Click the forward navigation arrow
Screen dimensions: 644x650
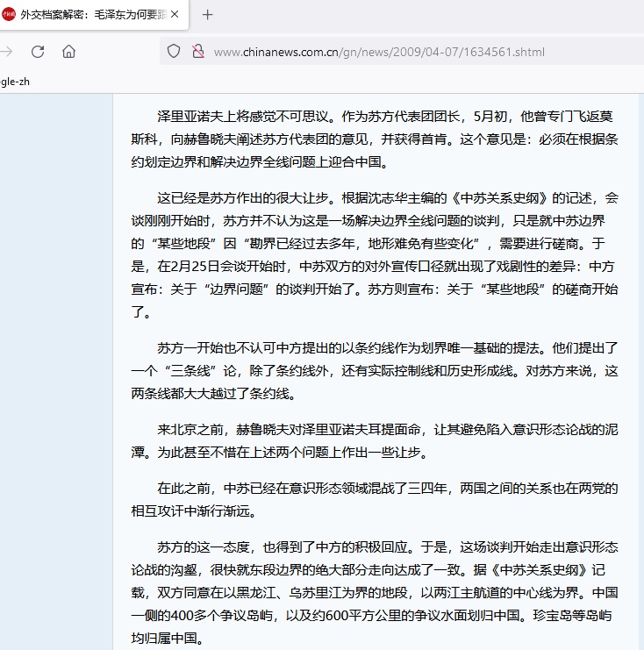click(x=7, y=52)
